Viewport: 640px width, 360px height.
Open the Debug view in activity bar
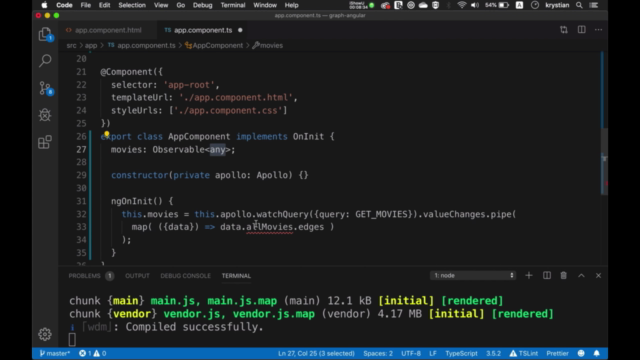point(45,115)
